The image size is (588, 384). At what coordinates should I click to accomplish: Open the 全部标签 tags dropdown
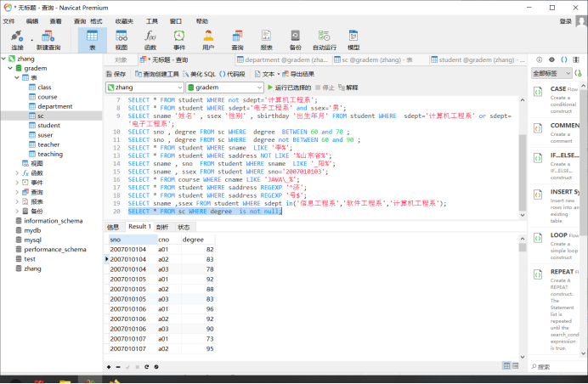coord(551,73)
